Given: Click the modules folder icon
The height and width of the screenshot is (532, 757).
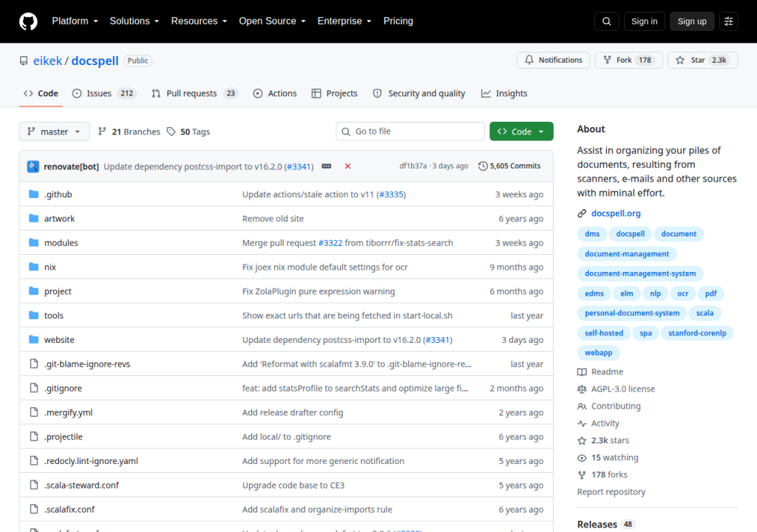Looking at the screenshot, I should tap(33, 242).
